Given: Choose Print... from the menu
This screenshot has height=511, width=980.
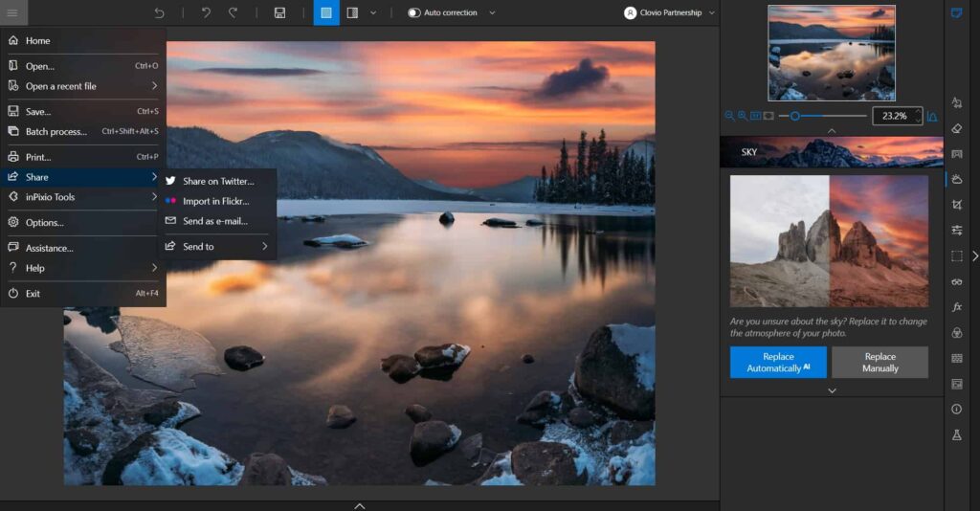Looking at the screenshot, I should [x=83, y=157].
